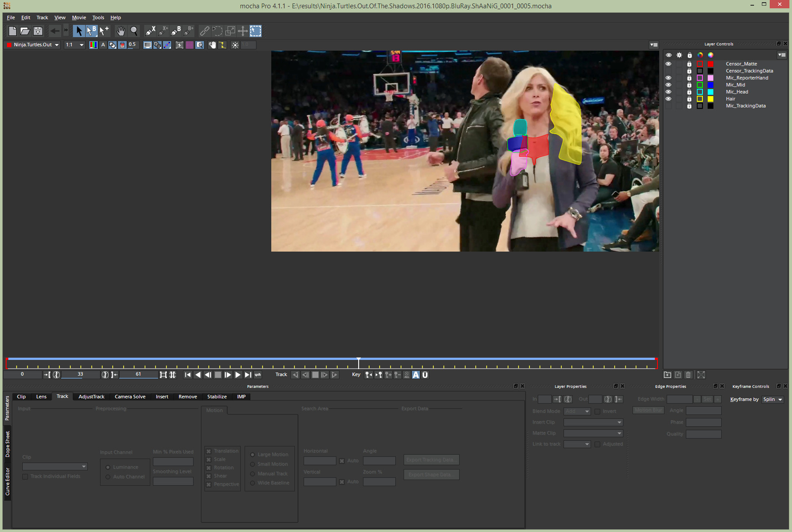Viewport: 792px width, 532px height.
Task: Toggle the Überkey U button
Action: click(425, 375)
